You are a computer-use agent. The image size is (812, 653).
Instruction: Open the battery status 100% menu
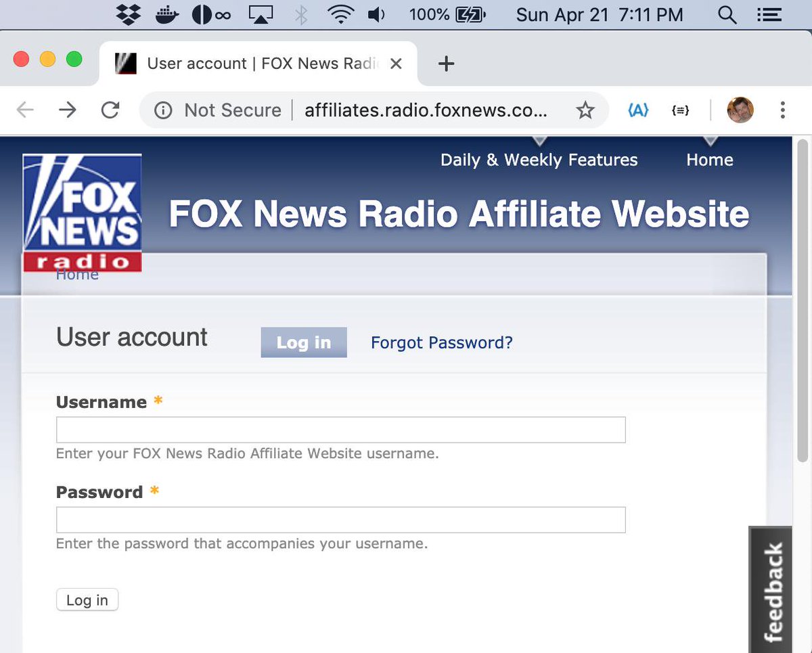pyautogui.click(x=447, y=15)
